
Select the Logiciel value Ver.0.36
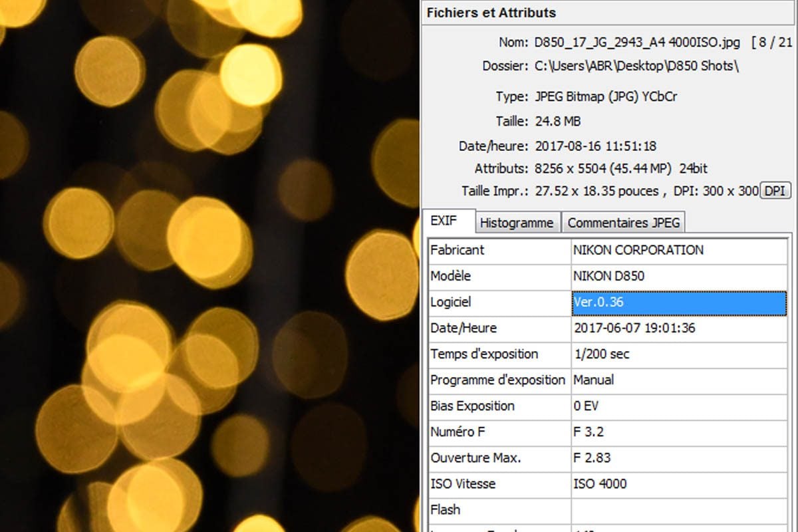pos(679,302)
